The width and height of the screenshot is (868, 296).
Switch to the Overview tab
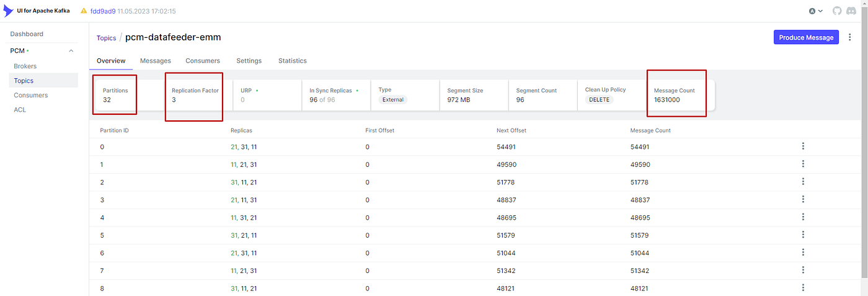(x=111, y=61)
